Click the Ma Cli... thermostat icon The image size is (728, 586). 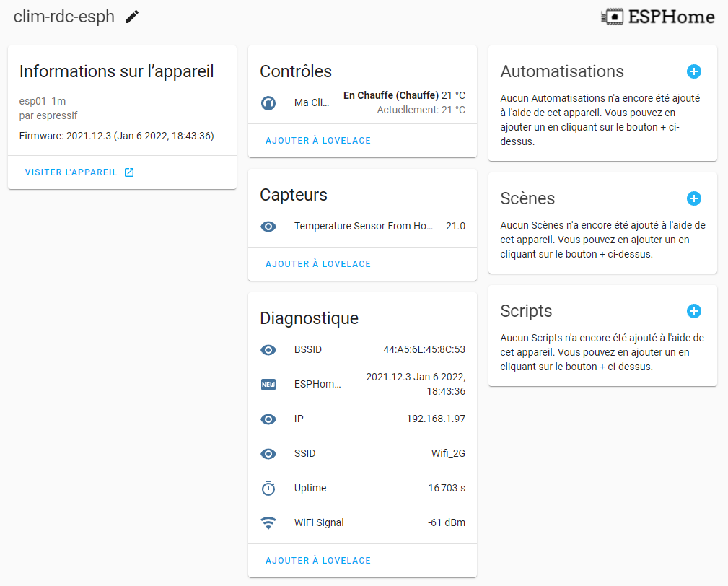pos(268,102)
